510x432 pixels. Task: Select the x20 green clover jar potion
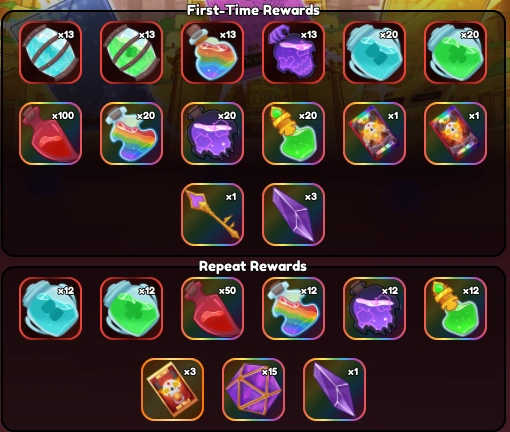455,53
